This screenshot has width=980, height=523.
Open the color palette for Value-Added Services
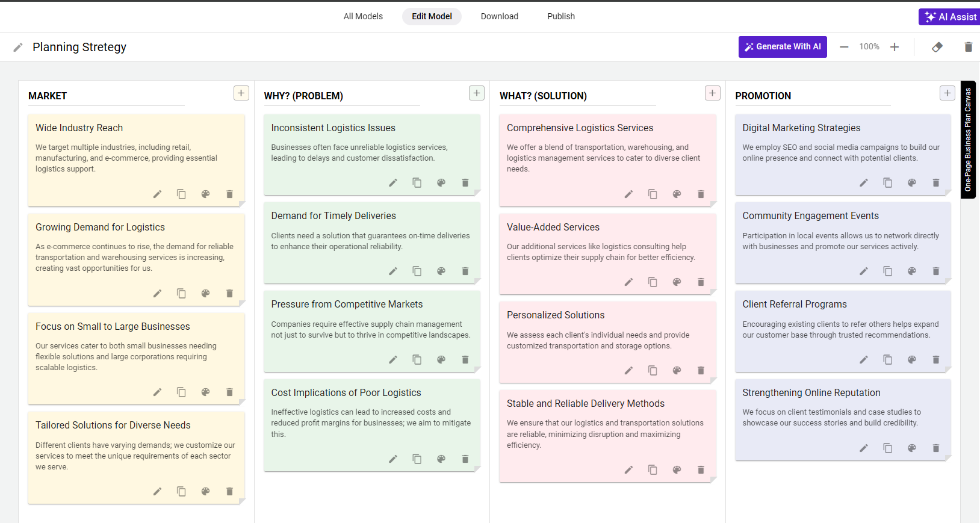coord(677,282)
